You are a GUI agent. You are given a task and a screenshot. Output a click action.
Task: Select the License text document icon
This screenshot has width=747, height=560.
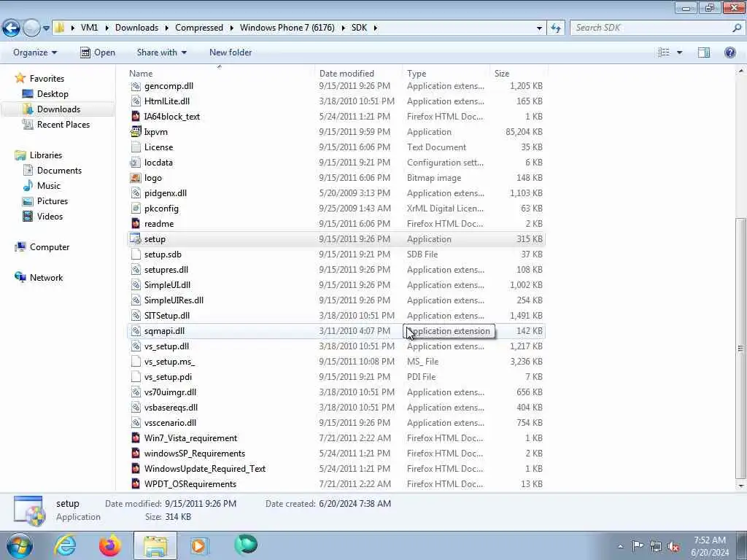coord(136,147)
